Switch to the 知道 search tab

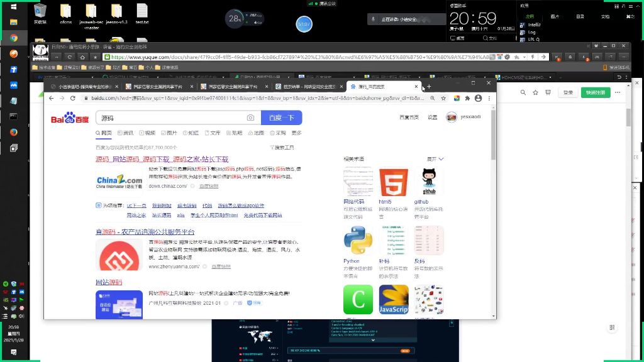(191, 133)
